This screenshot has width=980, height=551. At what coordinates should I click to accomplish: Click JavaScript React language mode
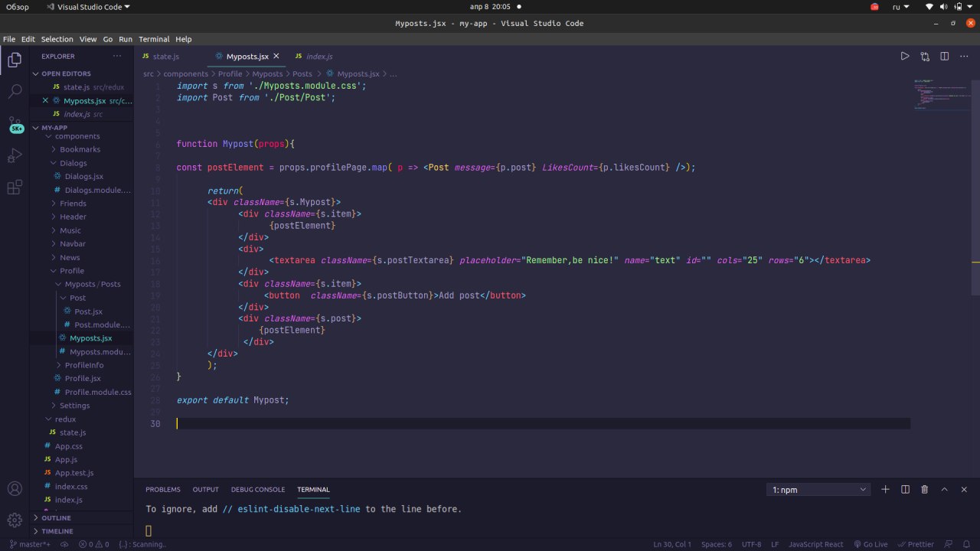[x=816, y=544]
